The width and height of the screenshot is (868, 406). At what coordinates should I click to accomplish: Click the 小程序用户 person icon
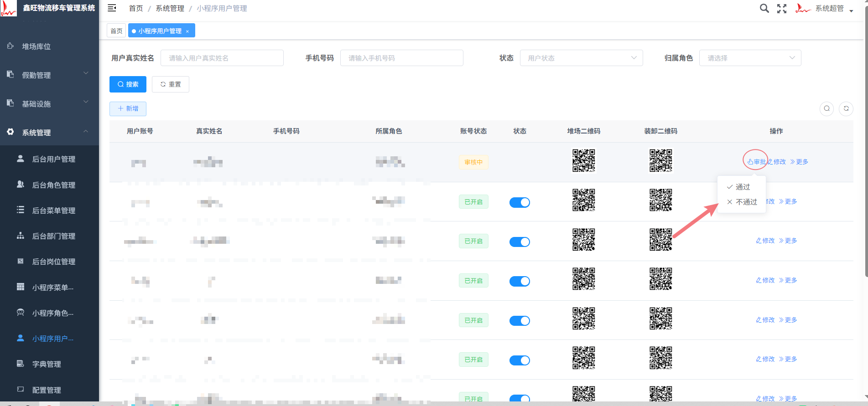(x=21, y=338)
